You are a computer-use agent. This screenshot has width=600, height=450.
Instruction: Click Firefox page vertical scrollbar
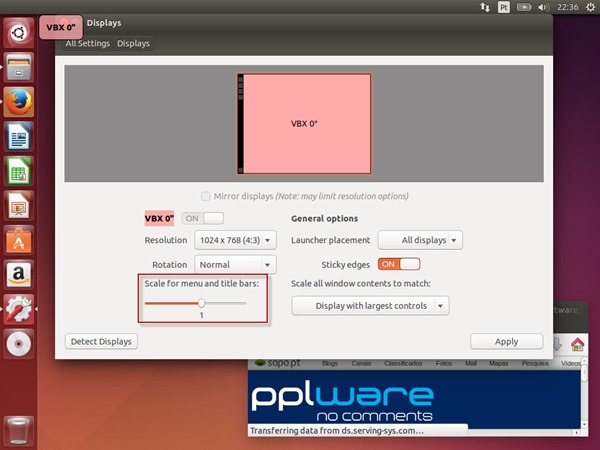coord(584,394)
